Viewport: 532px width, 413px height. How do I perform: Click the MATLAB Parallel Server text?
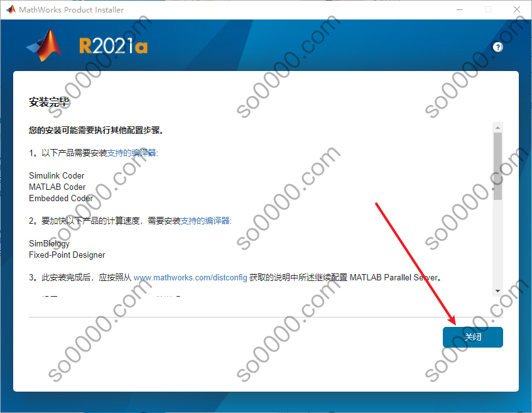coord(395,277)
